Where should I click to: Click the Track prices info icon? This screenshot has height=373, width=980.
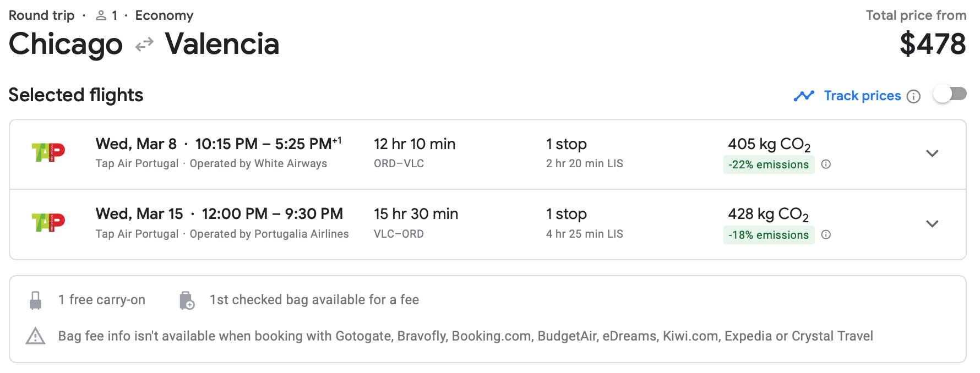coord(913,96)
